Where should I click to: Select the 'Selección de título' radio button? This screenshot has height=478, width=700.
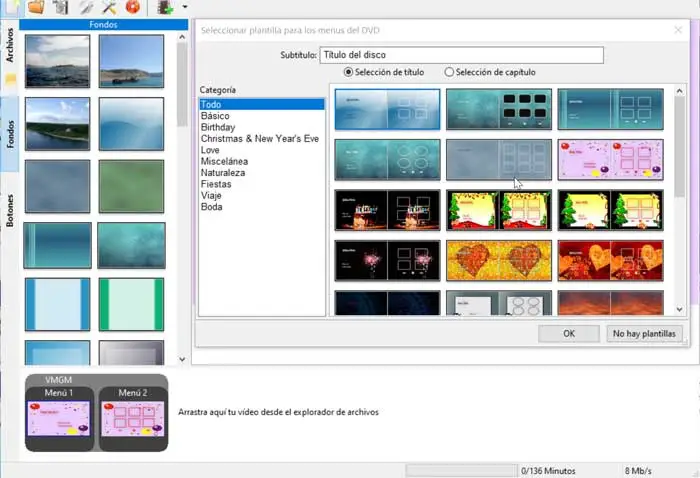tap(348, 72)
